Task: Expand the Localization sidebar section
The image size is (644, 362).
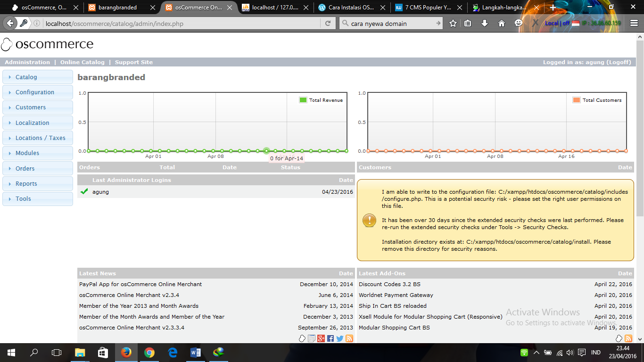Action: click(38, 123)
